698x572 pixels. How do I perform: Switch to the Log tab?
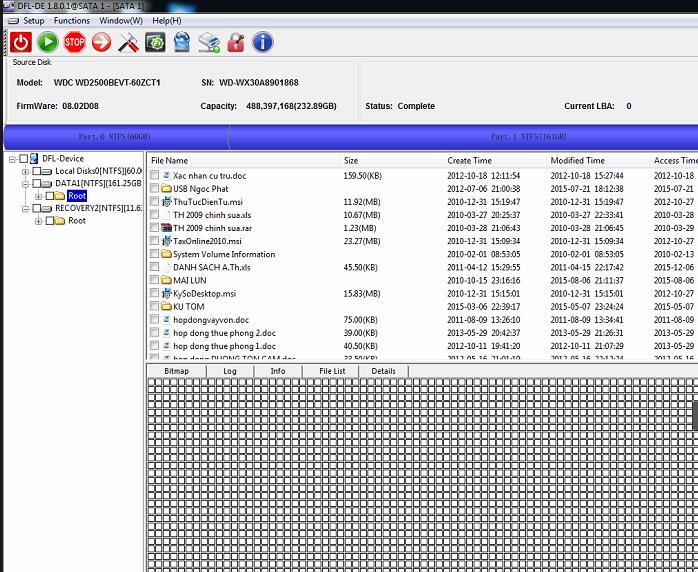230,371
